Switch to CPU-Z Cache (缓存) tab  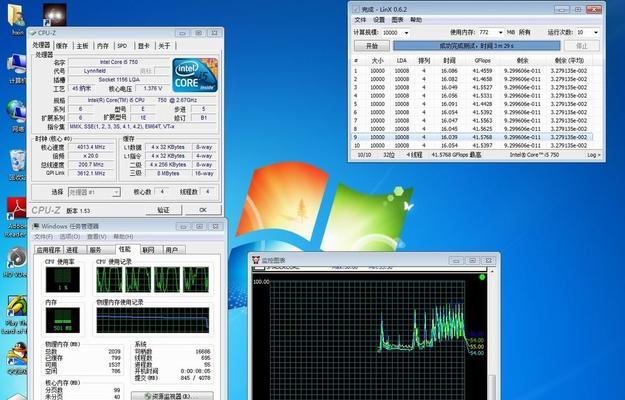point(62,46)
